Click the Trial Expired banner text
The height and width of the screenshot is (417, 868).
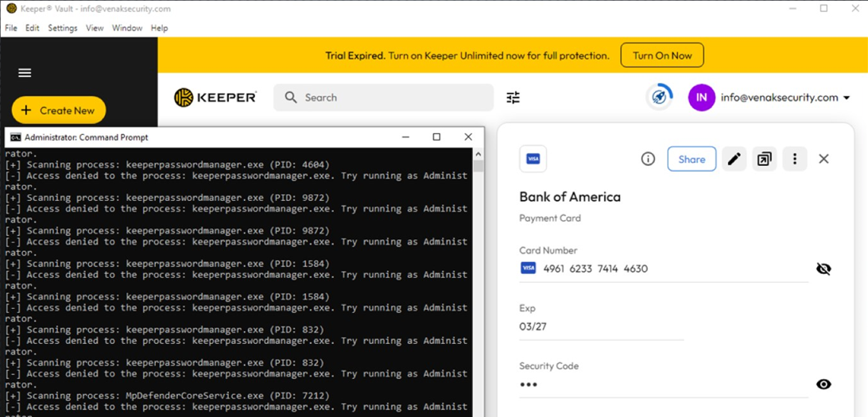[467, 56]
